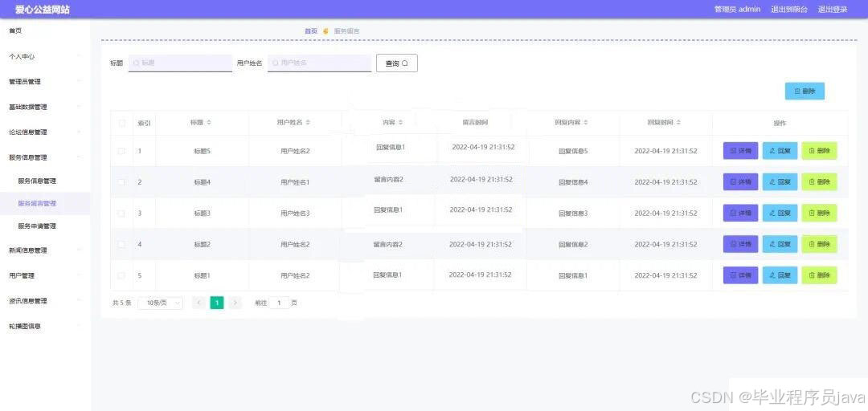Click cell 用户姓名1
The image size is (868, 411).
295,182
